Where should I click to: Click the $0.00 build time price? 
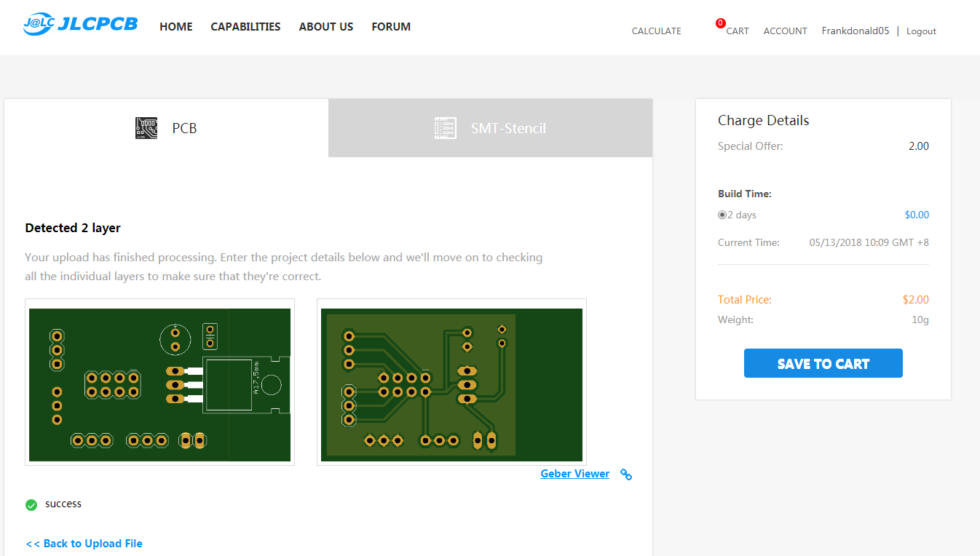(x=917, y=215)
